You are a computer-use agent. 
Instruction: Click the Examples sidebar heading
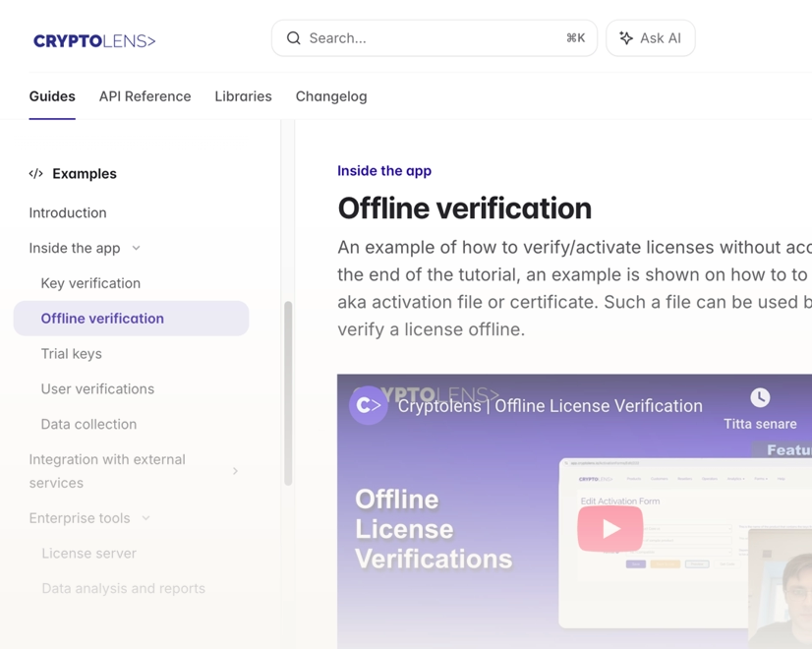85,173
